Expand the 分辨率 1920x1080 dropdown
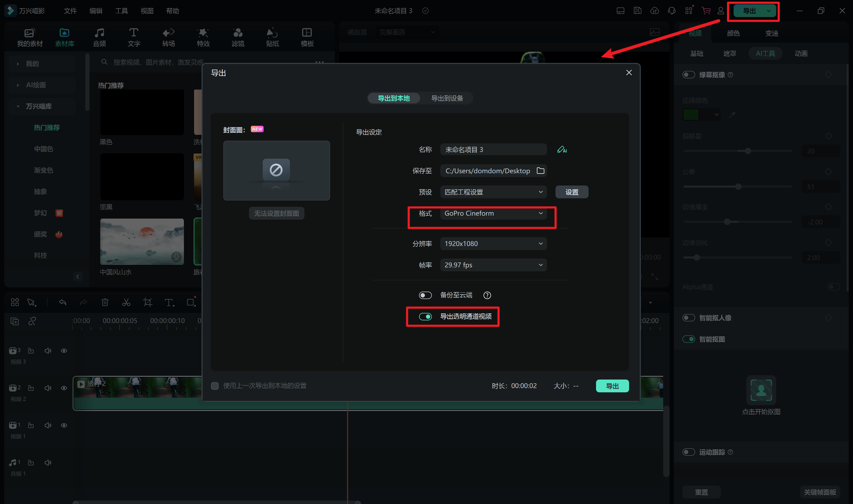Viewport: 853px width, 504px height. tap(493, 244)
